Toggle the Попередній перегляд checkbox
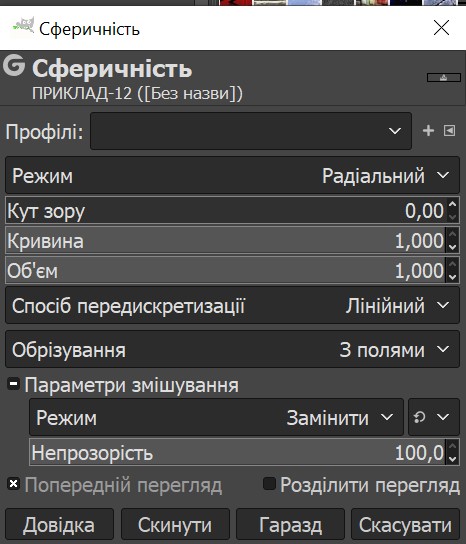This screenshot has height=544, width=466. 14,483
